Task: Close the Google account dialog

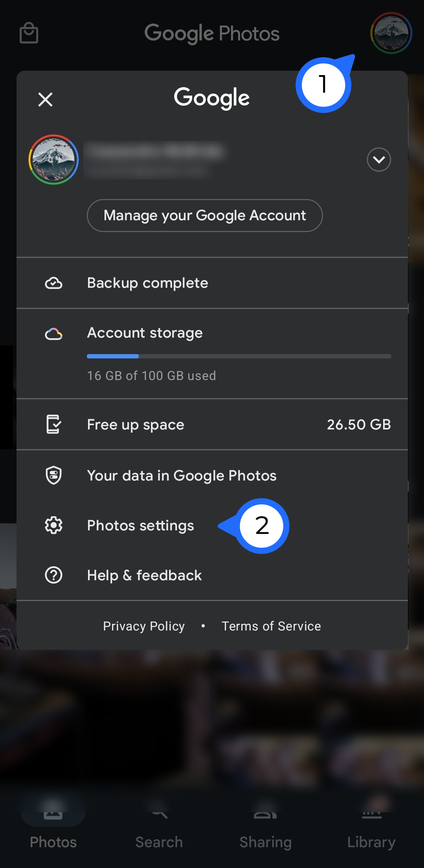Action: tap(45, 99)
